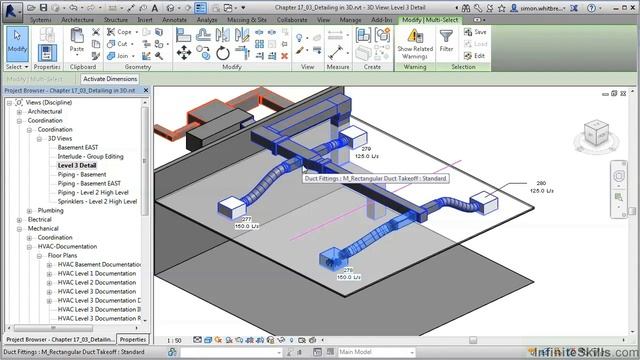This screenshot has height=360, width=640.
Task: Toggle Thin Lines in quick access toolbar
Action: click(200, 8)
